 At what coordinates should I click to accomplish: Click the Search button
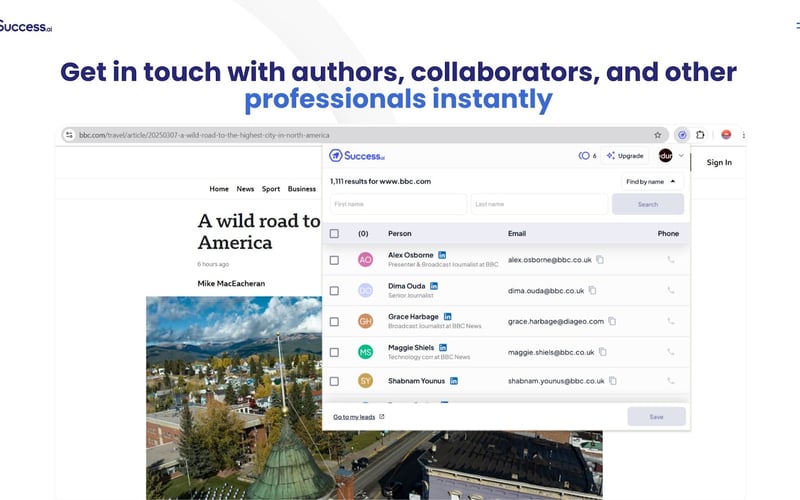(x=648, y=204)
